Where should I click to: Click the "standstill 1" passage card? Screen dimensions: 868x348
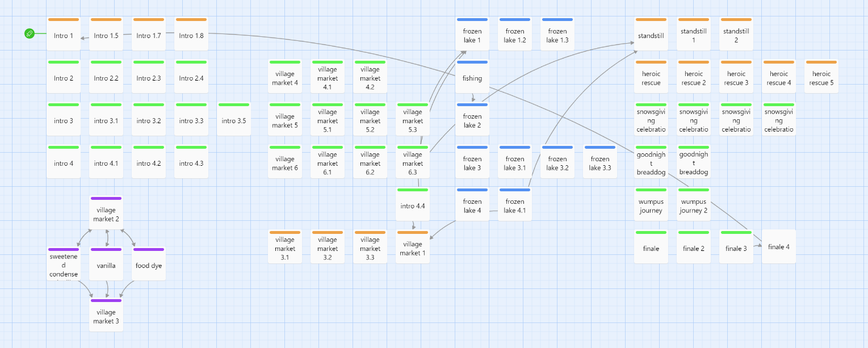(694, 34)
